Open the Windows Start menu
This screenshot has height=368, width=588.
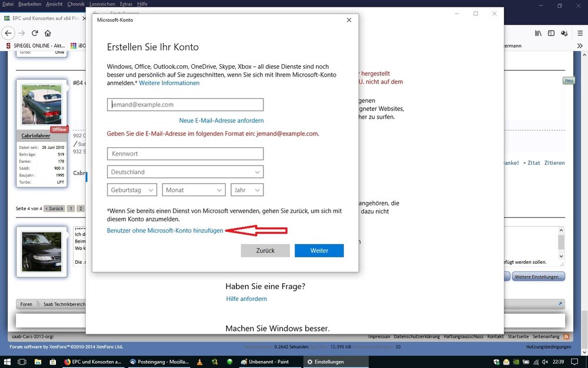coord(7,362)
